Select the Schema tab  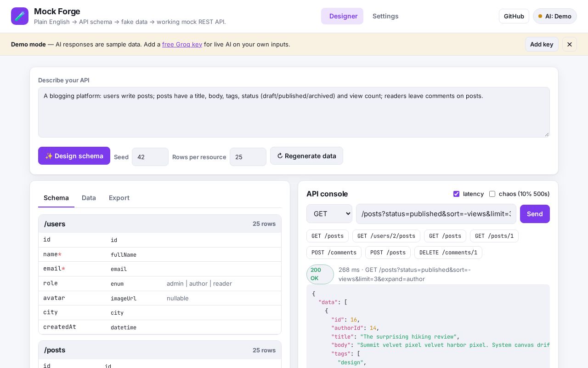point(56,198)
